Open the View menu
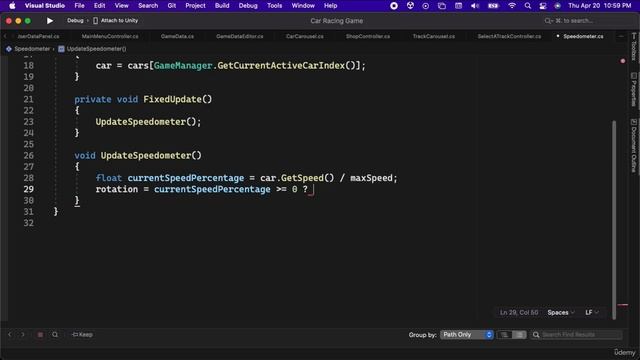Screen dimensions: 640x360 121,6
